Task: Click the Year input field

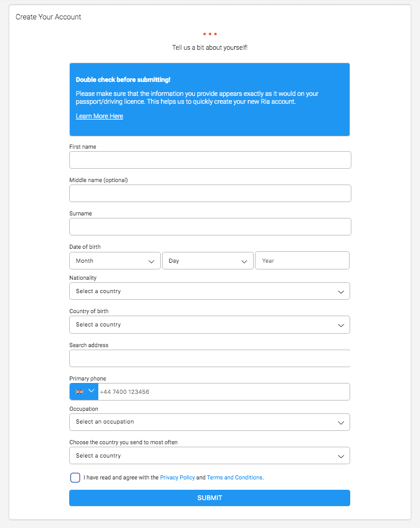Action: tap(302, 261)
